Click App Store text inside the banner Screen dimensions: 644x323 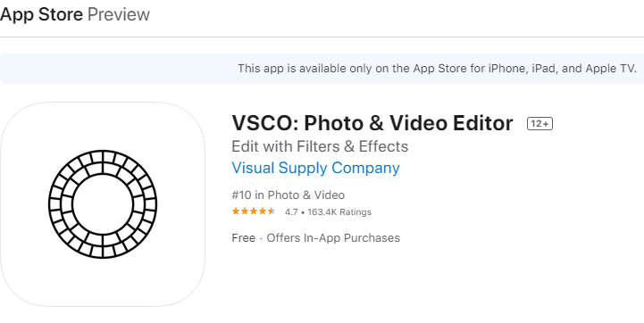click(x=439, y=69)
